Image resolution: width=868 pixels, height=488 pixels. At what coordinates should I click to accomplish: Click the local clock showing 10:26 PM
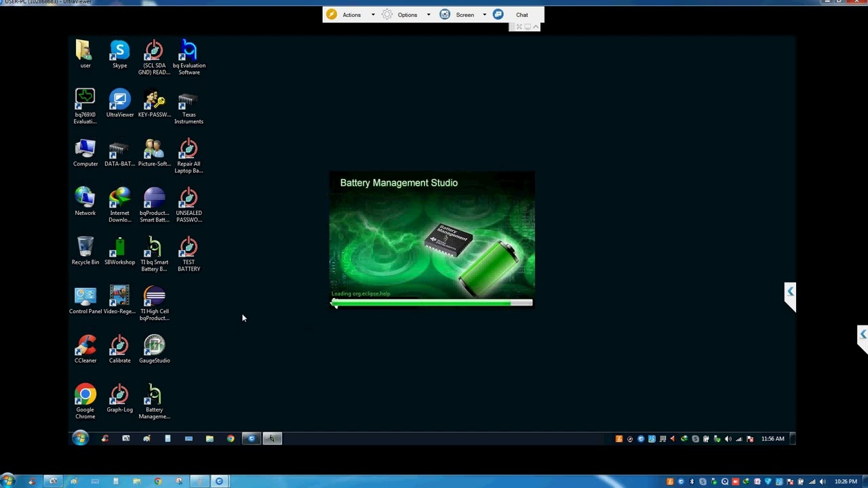(x=846, y=482)
